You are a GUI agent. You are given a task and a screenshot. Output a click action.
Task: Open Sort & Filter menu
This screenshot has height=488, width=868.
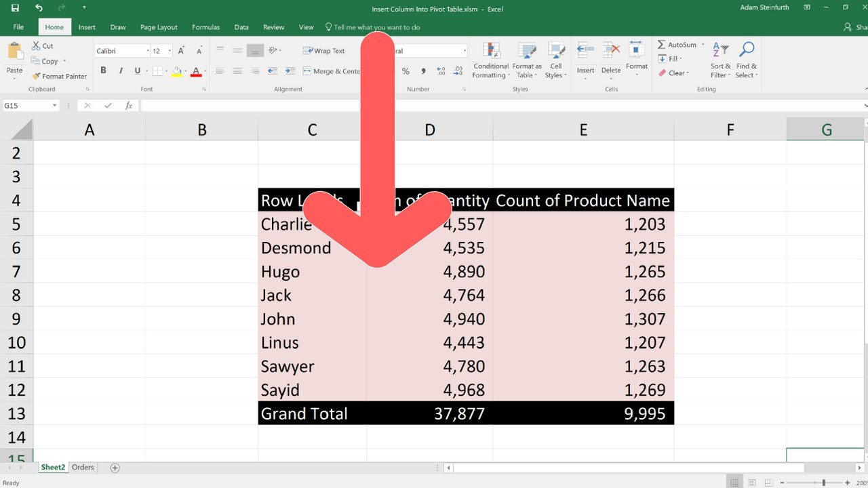click(720, 61)
